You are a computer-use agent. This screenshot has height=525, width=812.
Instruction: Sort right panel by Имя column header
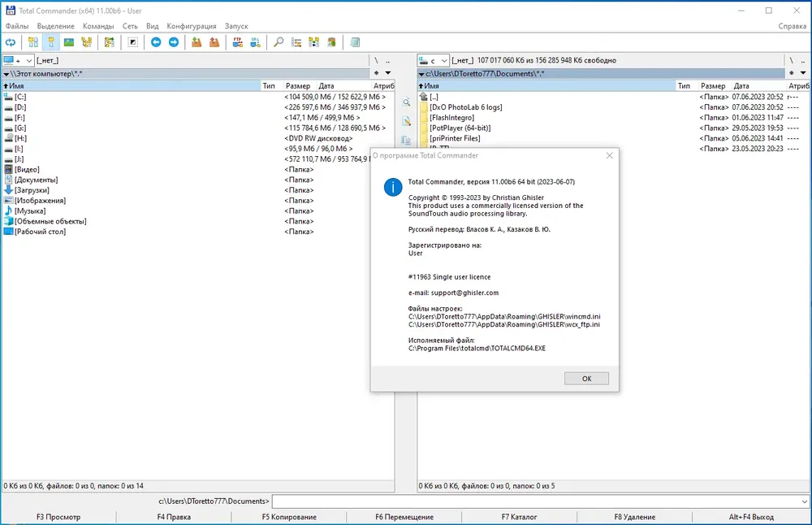[546, 86]
